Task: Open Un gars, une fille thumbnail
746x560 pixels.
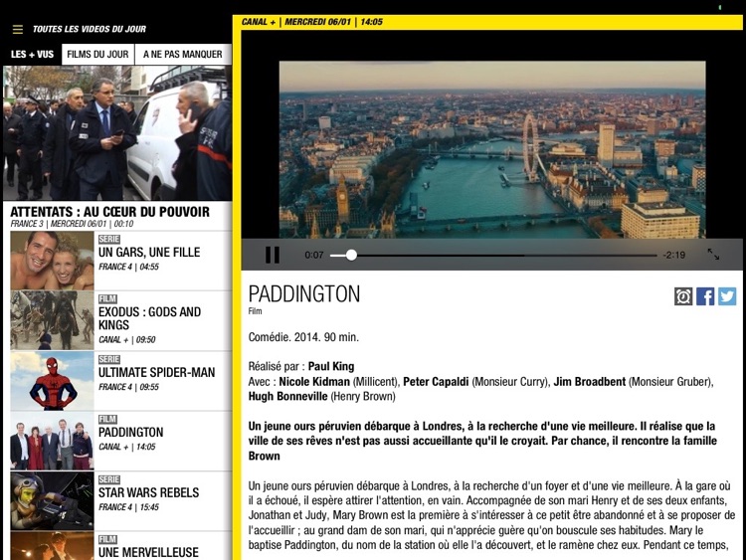Action: point(53,261)
